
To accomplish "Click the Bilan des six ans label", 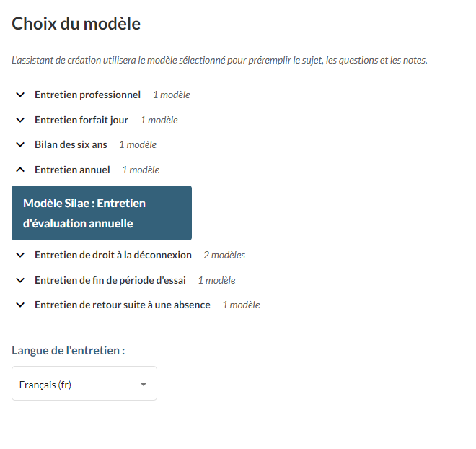I will click(71, 144).
